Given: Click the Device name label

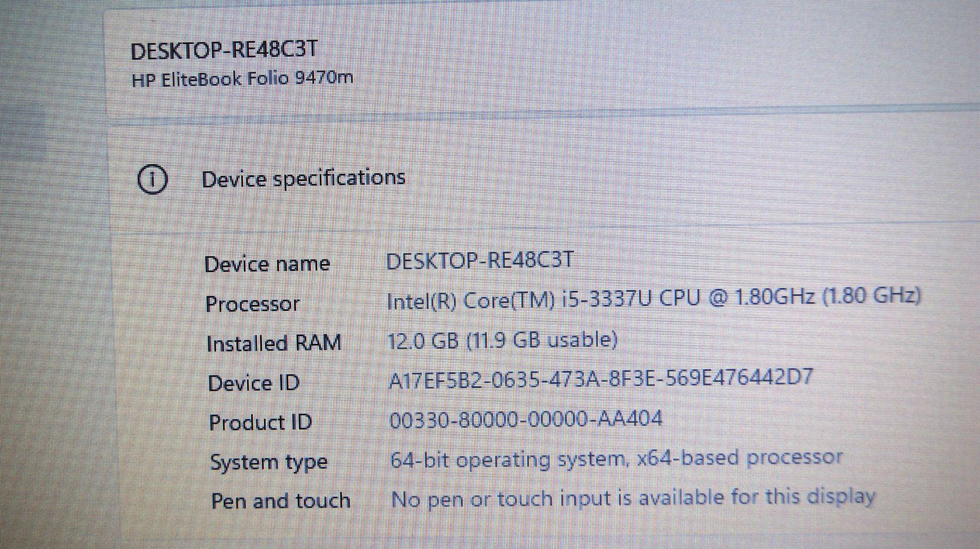Looking at the screenshot, I should point(267,264).
